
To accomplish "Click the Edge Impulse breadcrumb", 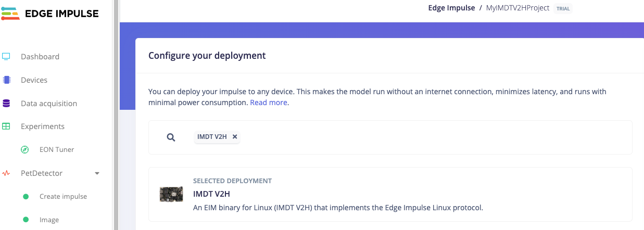I will [x=451, y=8].
